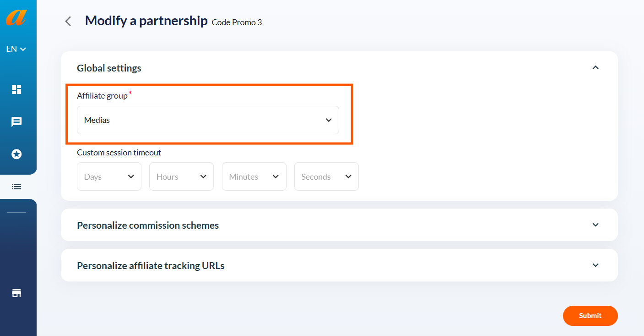Open the Days timeout dropdown
Screen dimensions: 644x336
point(109,176)
